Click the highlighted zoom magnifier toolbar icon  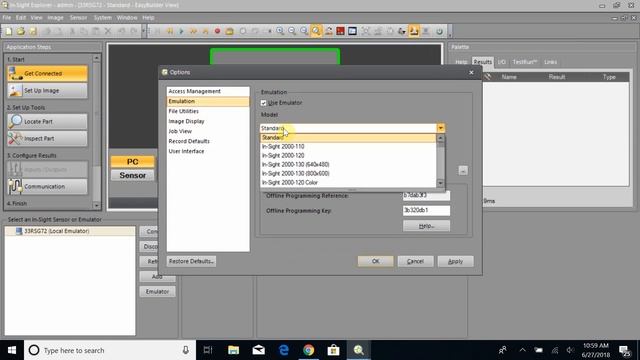pyautogui.click(x=316, y=31)
